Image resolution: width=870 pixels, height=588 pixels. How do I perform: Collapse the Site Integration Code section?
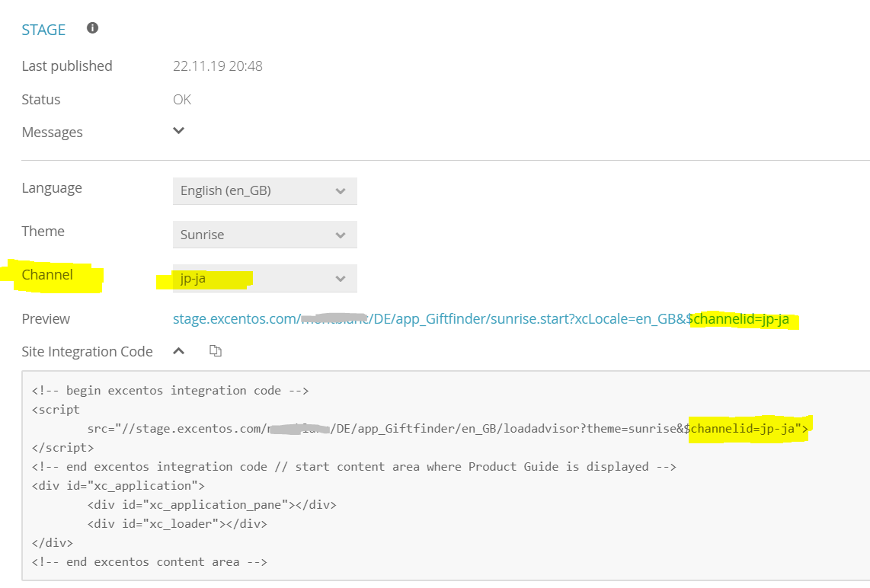[179, 350]
